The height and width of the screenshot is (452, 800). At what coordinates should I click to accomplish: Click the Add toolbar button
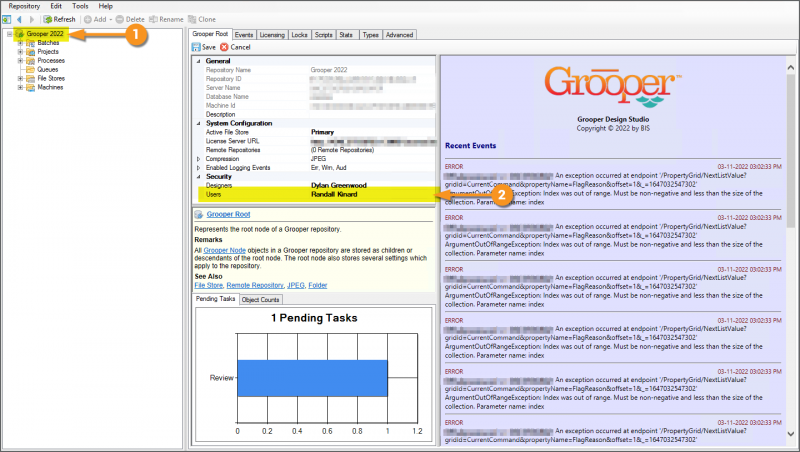[x=97, y=19]
